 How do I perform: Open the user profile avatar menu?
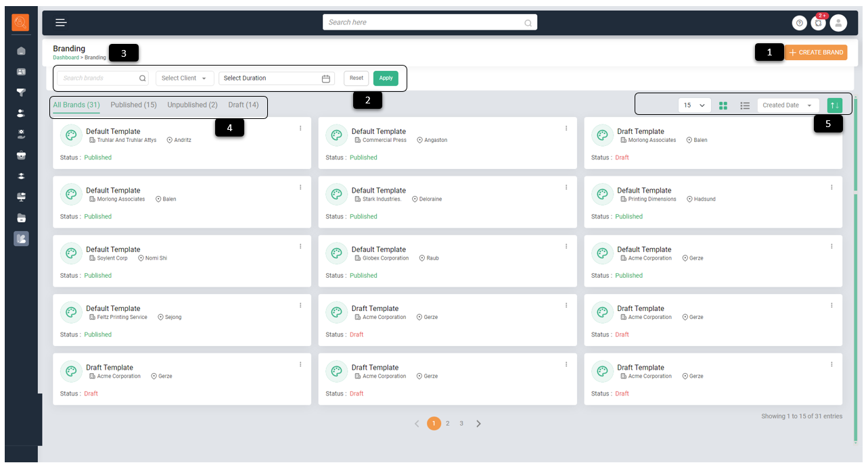pyautogui.click(x=838, y=23)
